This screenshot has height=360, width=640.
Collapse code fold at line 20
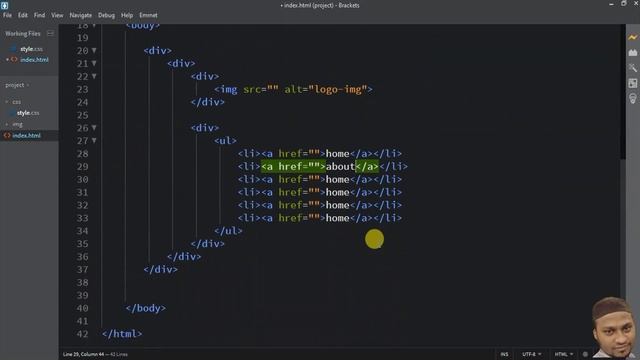coord(94,51)
